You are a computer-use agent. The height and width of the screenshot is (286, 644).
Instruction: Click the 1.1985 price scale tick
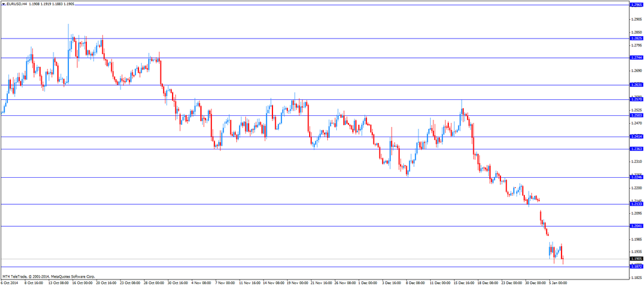click(637, 239)
